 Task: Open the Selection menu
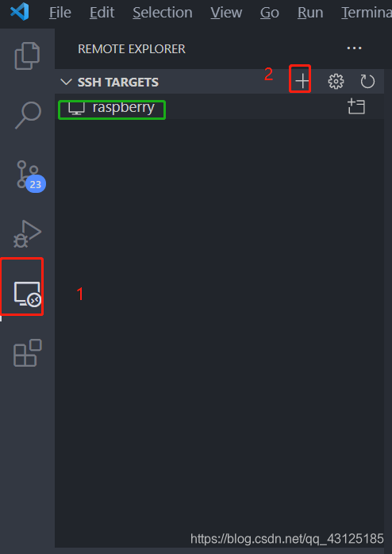pos(163,13)
